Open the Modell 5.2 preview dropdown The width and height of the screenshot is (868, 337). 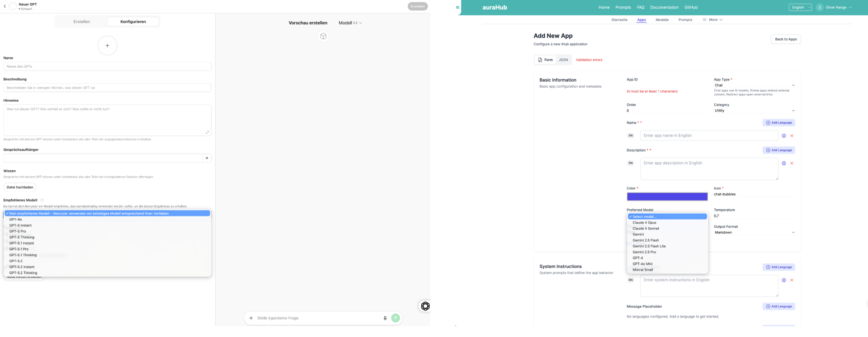[x=350, y=23]
